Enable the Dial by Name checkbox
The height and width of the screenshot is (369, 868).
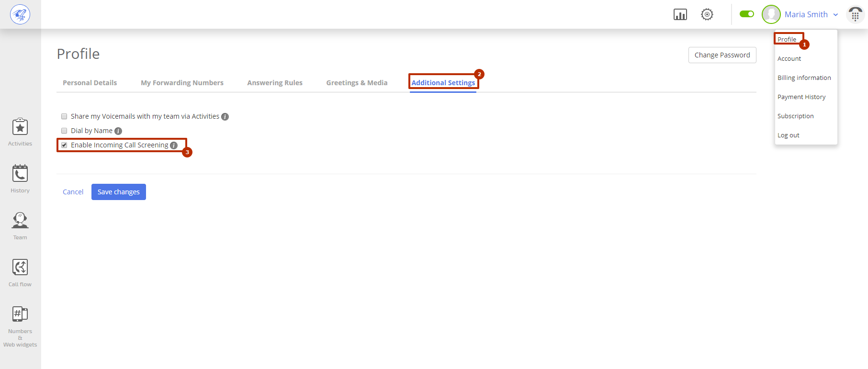(64, 131)
